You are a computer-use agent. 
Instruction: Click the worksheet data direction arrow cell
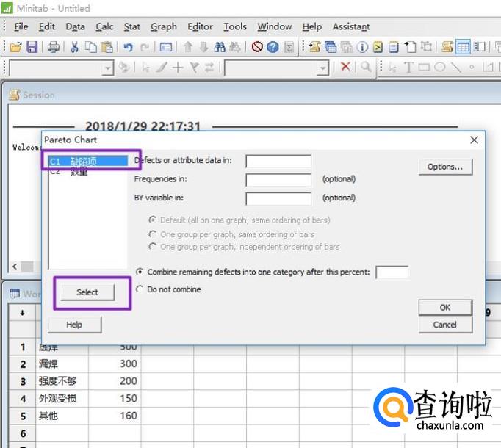click(x=22, y=313)
